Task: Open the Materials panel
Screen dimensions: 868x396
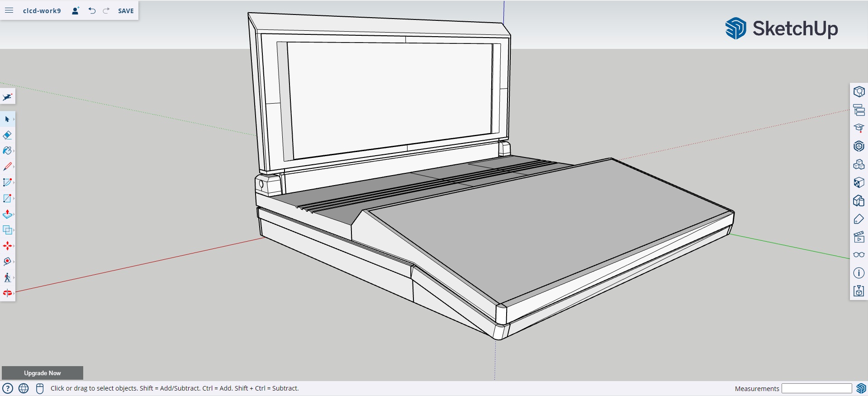Action: pyautogui.click(x=859, y=182)
